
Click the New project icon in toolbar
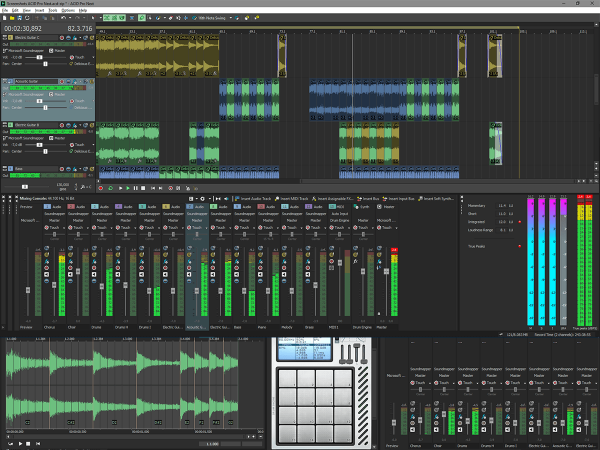5,18
